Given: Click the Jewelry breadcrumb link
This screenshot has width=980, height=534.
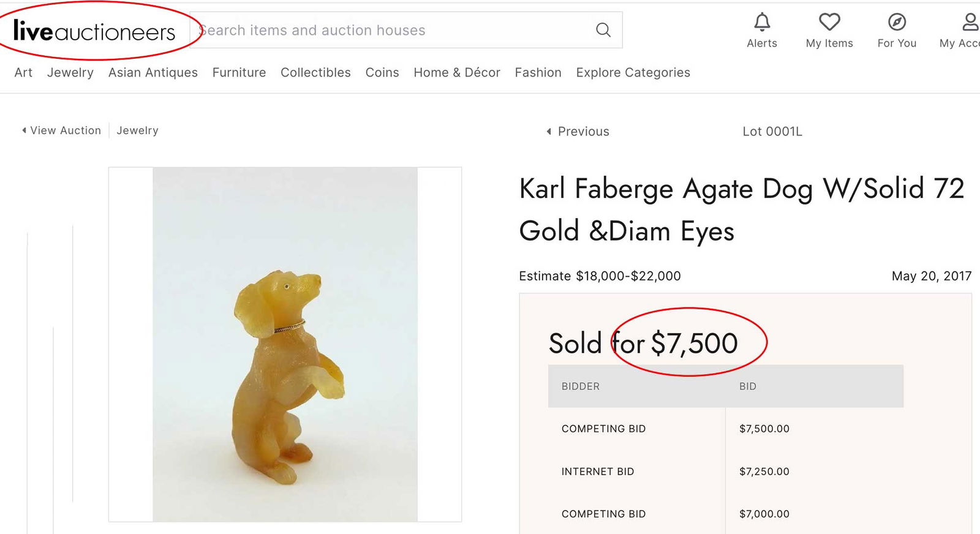Looking at the screenshot, I should 137,130.
